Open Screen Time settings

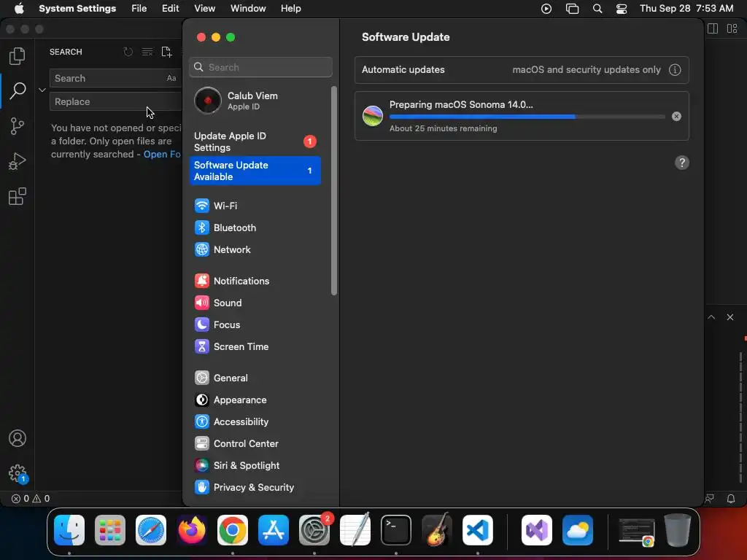pos(255,346)
